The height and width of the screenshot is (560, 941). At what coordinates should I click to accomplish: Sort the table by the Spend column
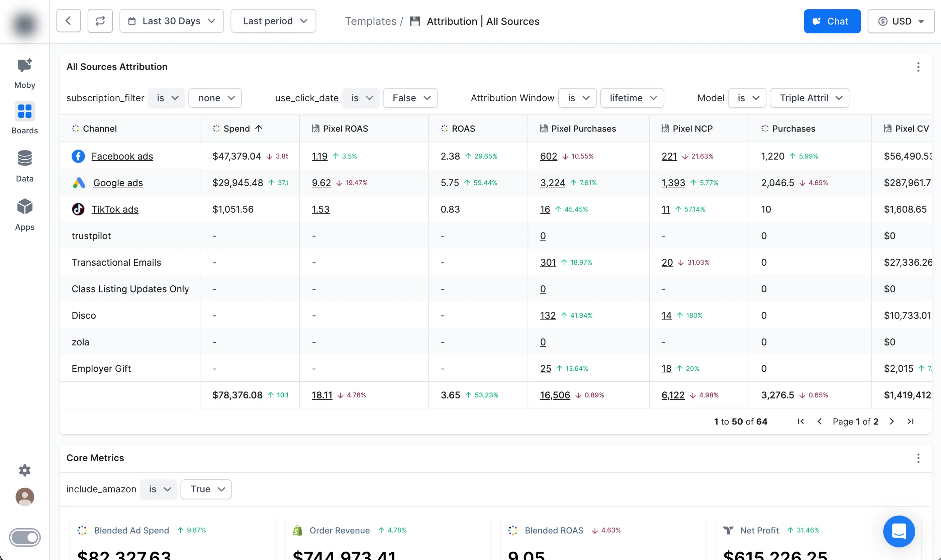tap(236, 129)
